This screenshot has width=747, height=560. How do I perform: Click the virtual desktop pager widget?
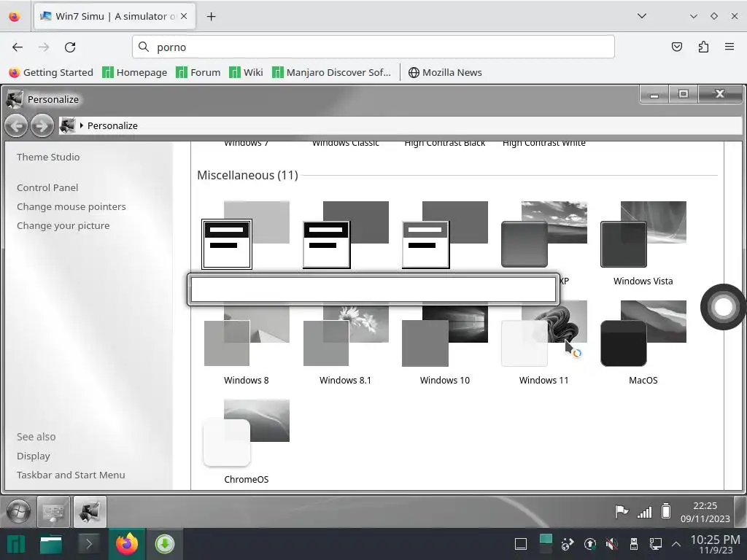546,544
